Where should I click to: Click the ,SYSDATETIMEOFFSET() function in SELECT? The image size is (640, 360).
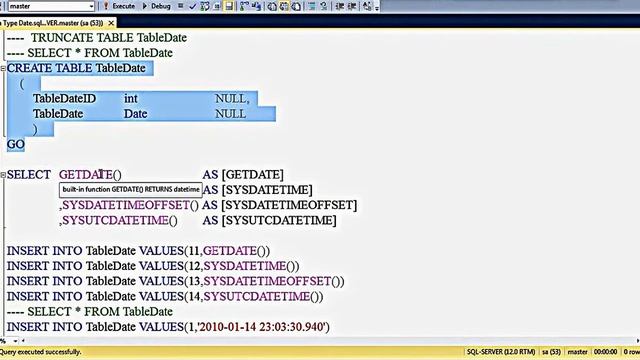coord(129,205)
